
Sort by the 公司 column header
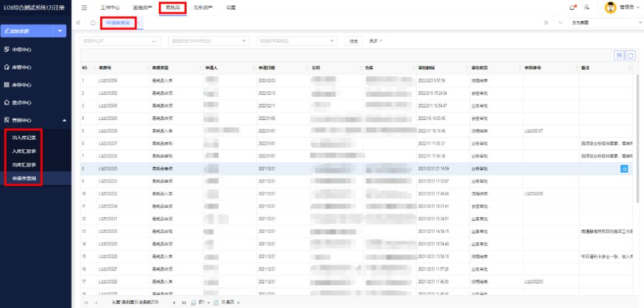pos(315,68)
